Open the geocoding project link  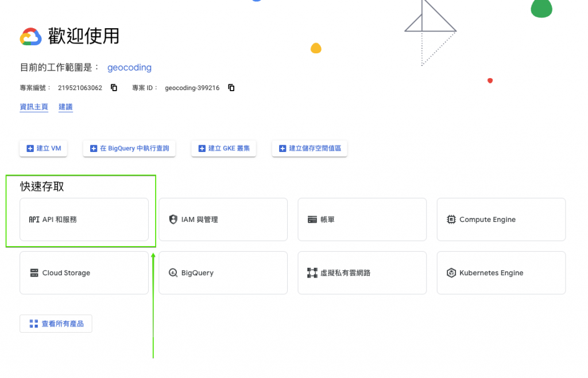pos(129,68)
